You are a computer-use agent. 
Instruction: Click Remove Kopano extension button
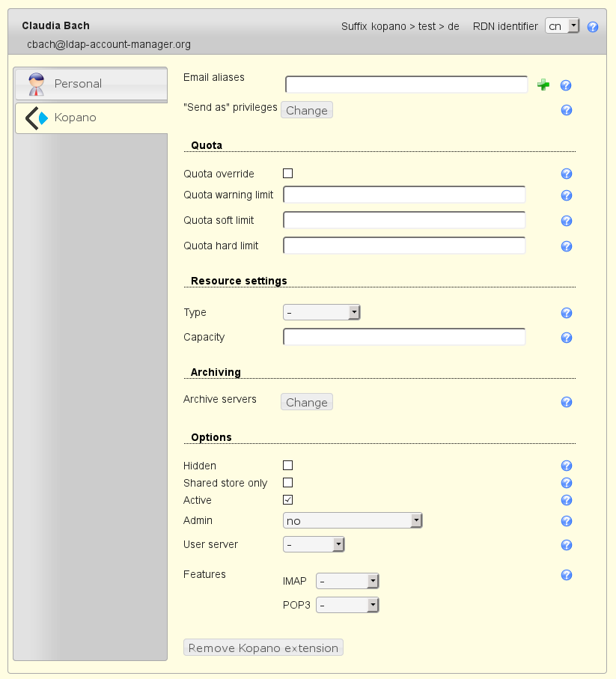(263, 648)
